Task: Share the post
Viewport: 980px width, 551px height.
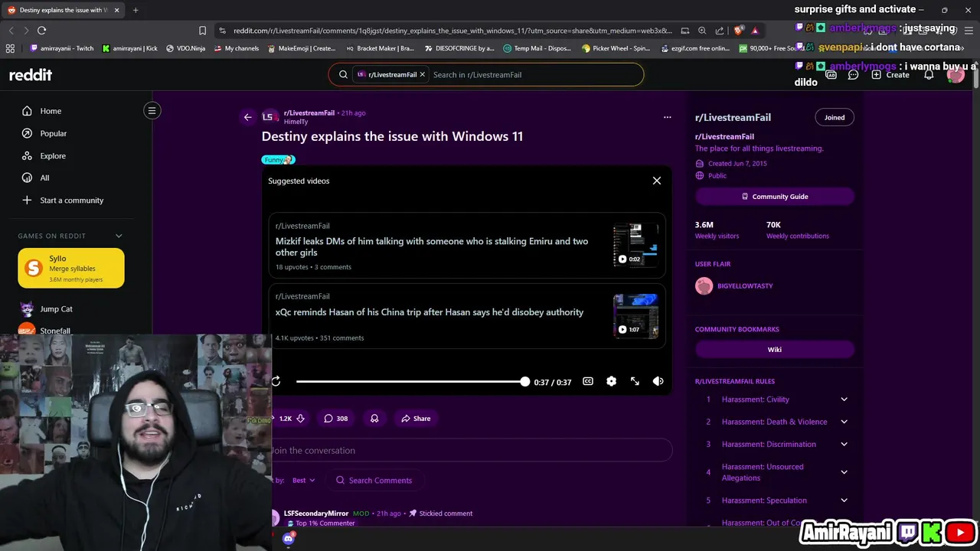Action: pos(416,419)
